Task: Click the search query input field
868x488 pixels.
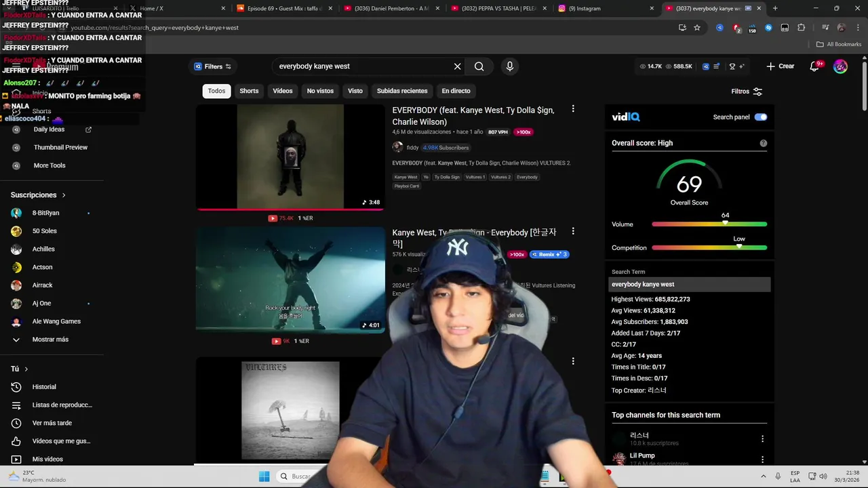Action: 363,66
